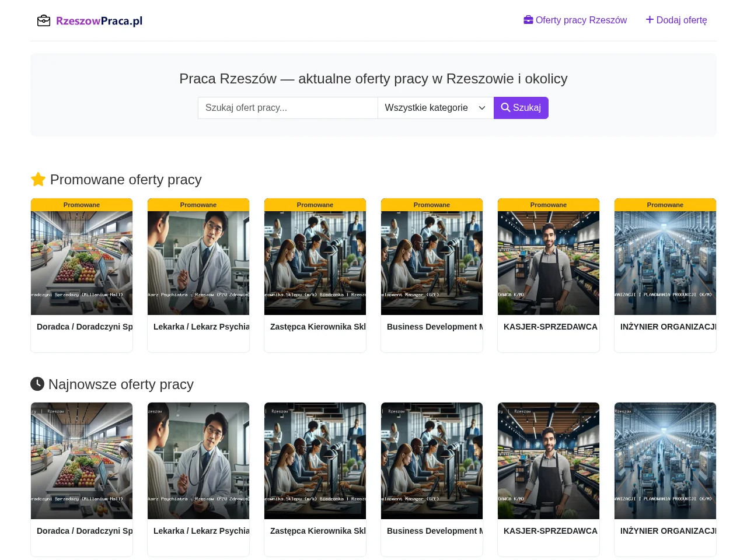Open promoted KASJER-SPRZEDAWCA title link
The image size is (747, 560).
click(550, 327)
